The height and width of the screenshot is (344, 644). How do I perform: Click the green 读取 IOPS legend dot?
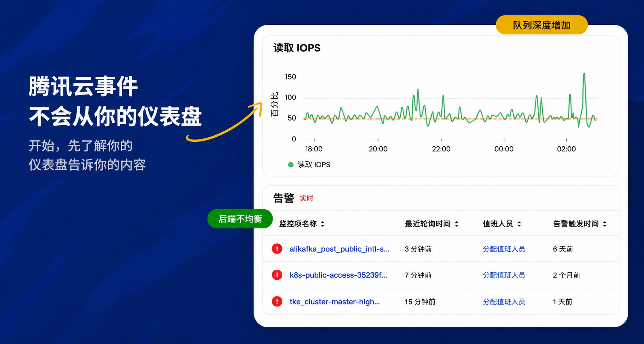click(290, 165)
